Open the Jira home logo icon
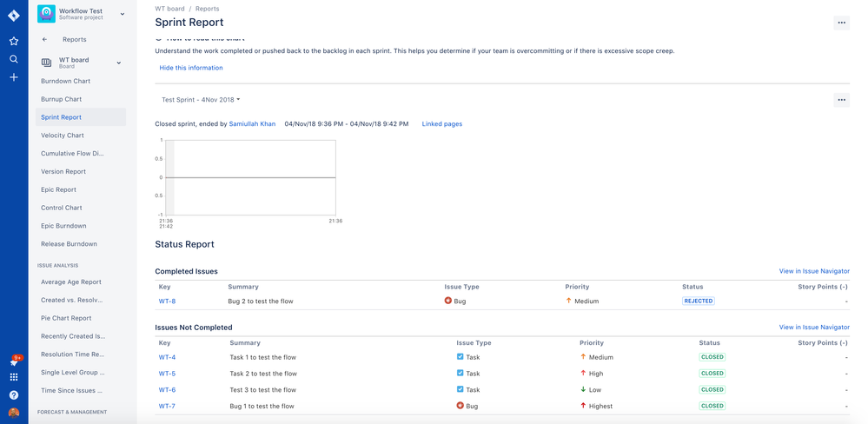The height and width of the screenshot is (424, 868). 14,16
